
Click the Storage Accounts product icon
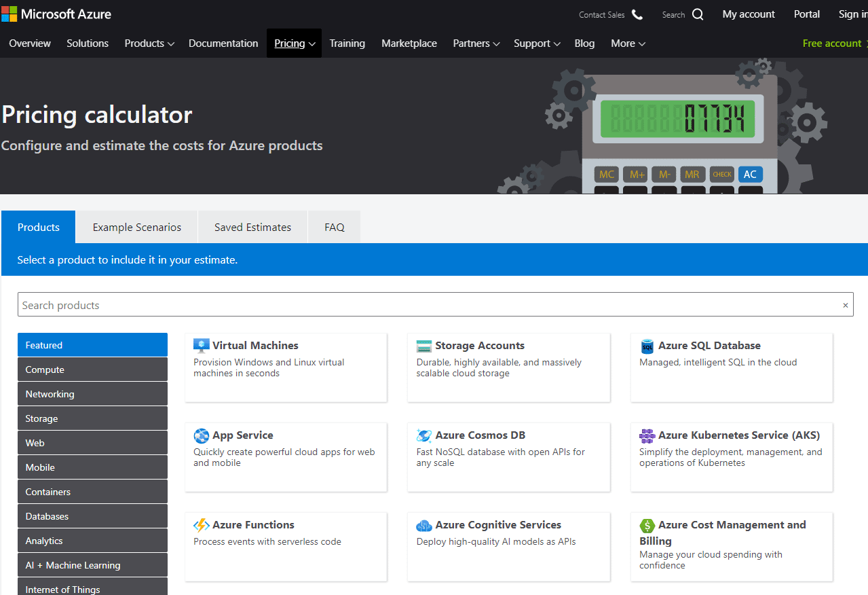(x=424, y=346)
